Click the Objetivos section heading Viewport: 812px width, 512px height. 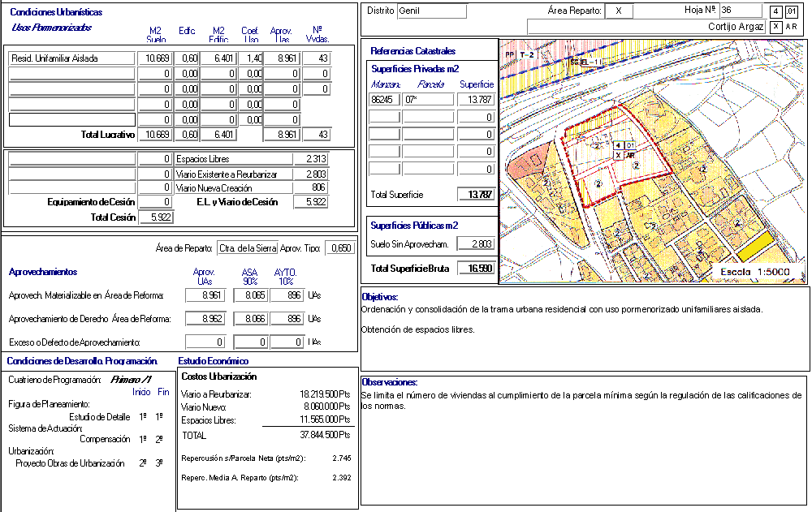tap(378, 298)
